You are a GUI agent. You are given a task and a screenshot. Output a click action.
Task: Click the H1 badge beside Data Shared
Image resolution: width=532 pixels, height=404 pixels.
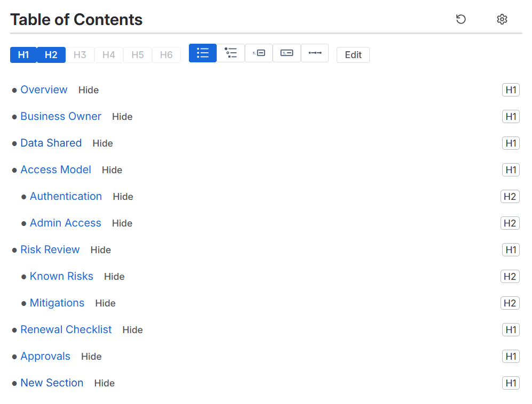coord(511,143)
